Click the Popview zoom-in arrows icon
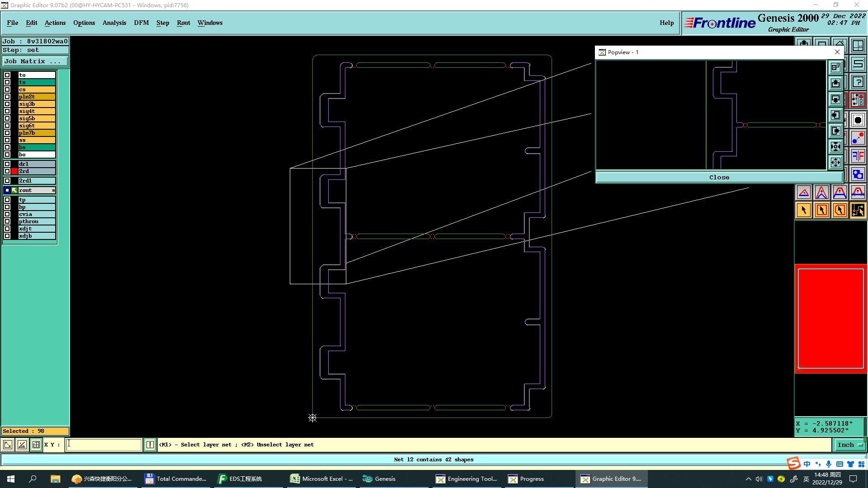Viewport: 868px width, 488px height. click(x=835, y=146)
